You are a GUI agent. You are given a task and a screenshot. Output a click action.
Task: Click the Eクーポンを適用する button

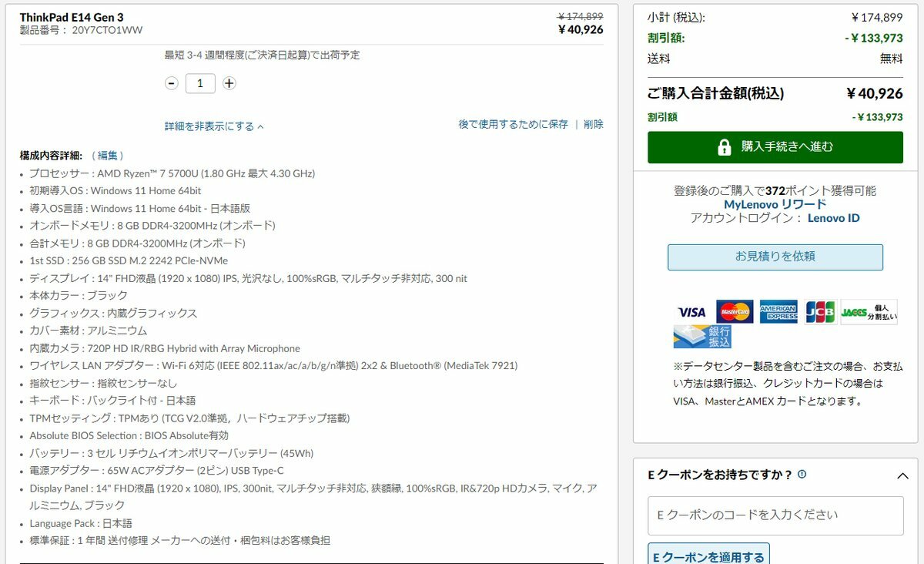(708, 556)
